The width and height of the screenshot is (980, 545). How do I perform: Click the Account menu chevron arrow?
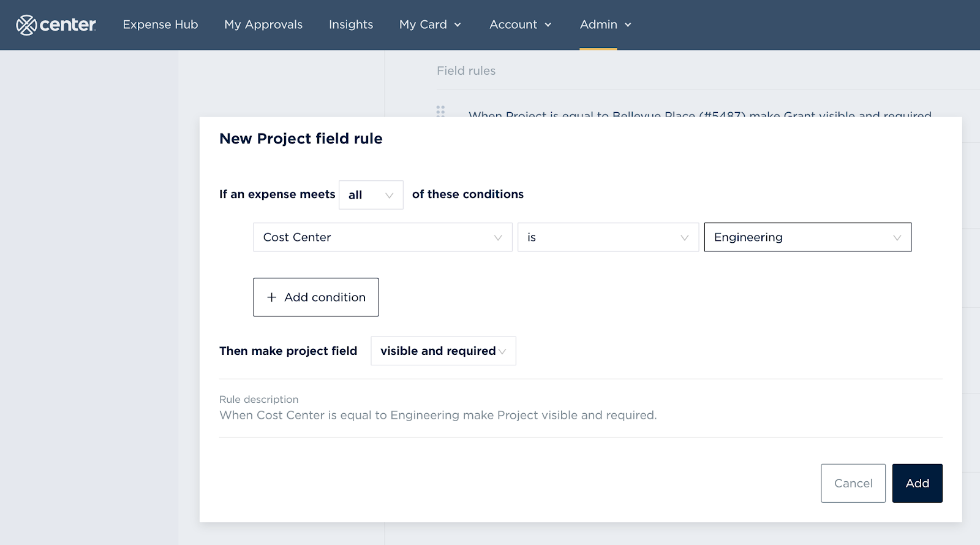point(548,25)
